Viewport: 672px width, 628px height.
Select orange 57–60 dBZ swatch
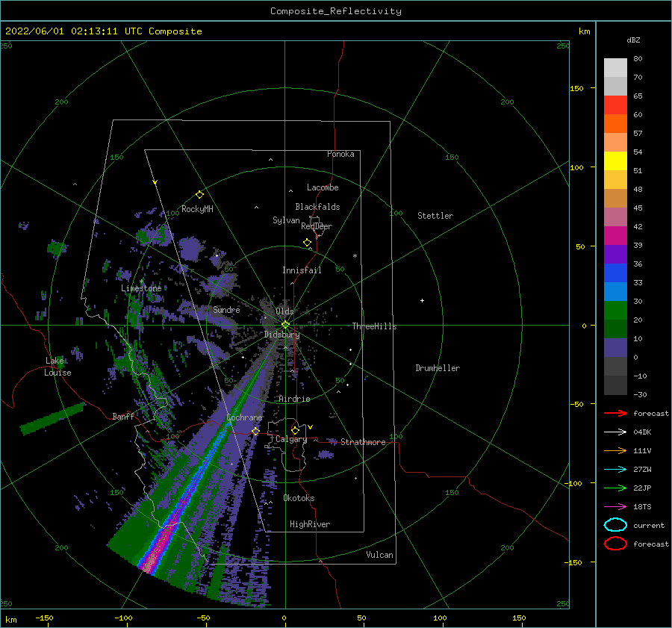(615, 123)
